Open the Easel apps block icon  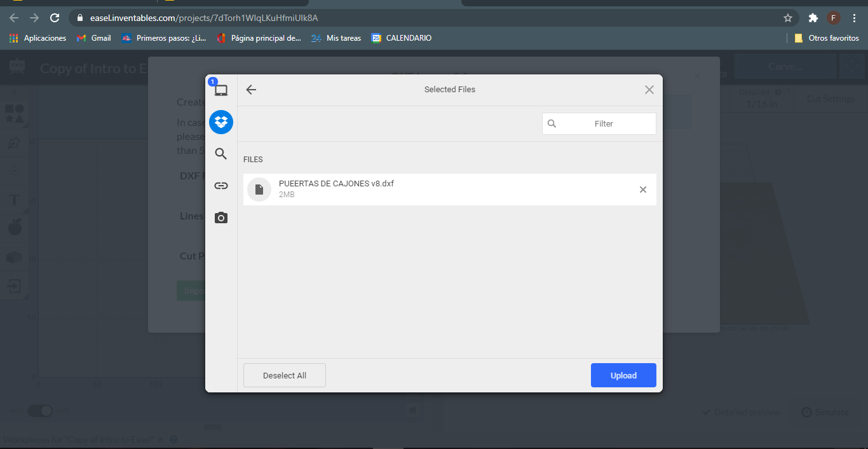coord(14,258)
